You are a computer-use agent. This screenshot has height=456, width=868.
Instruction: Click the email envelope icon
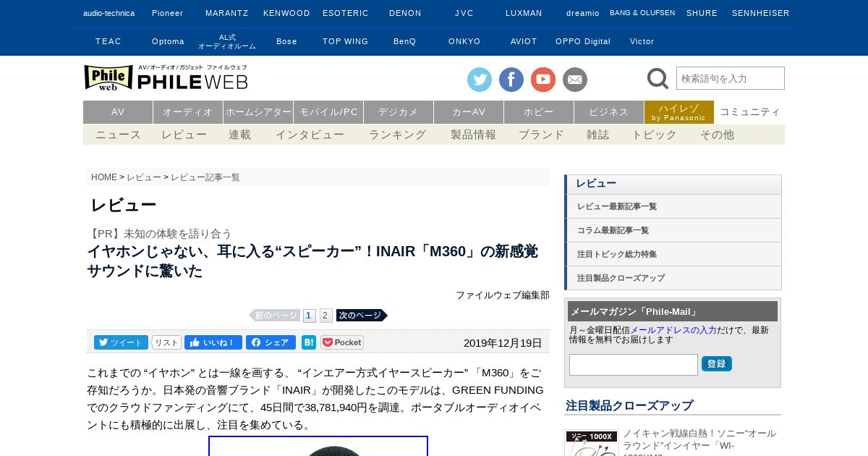point(575,80)
